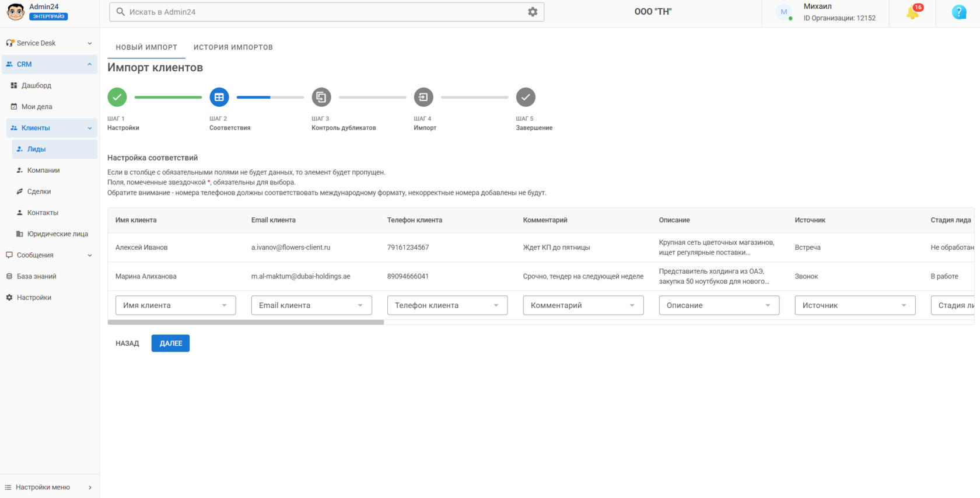Open Имя клиента mapping dropdown

click(176, 305)
